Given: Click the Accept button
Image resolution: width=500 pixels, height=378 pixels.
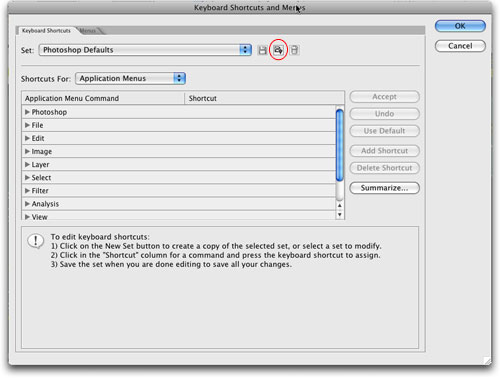Looking at the screenshot, I should click(384, 97).
